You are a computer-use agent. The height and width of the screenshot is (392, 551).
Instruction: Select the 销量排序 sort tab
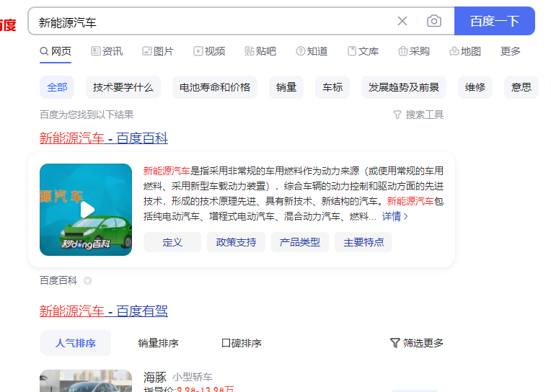[158, 343]
